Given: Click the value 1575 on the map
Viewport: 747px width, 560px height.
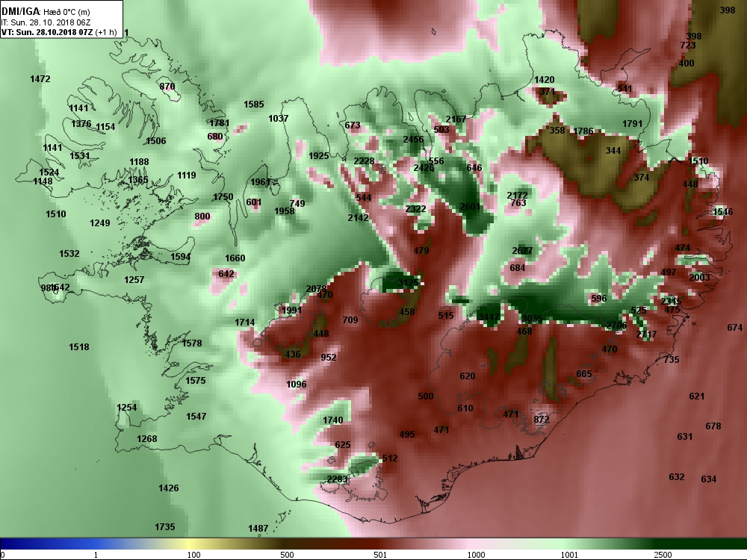Looking at the screenshot, I should 195,381.
